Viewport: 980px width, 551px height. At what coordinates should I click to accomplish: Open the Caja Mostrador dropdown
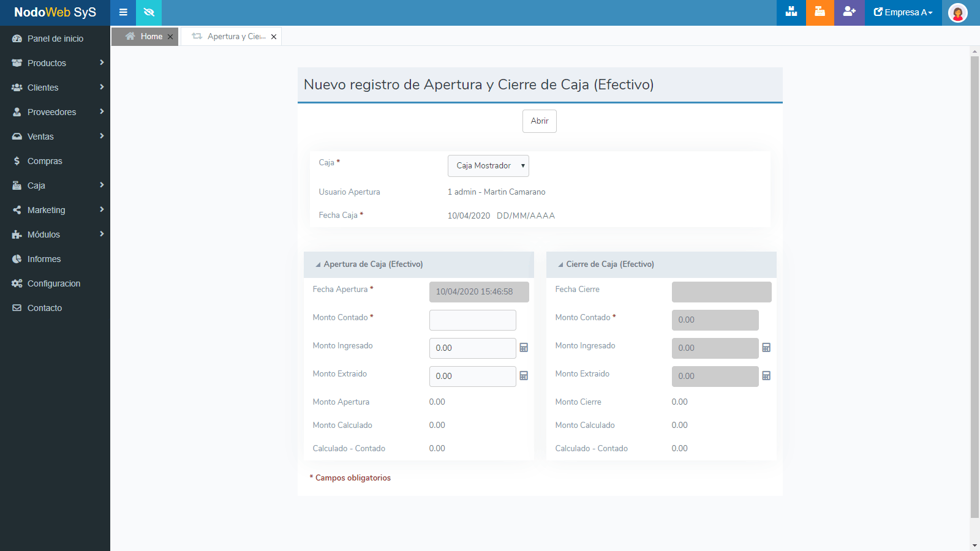pyautogui.click(x=488, y=166)
